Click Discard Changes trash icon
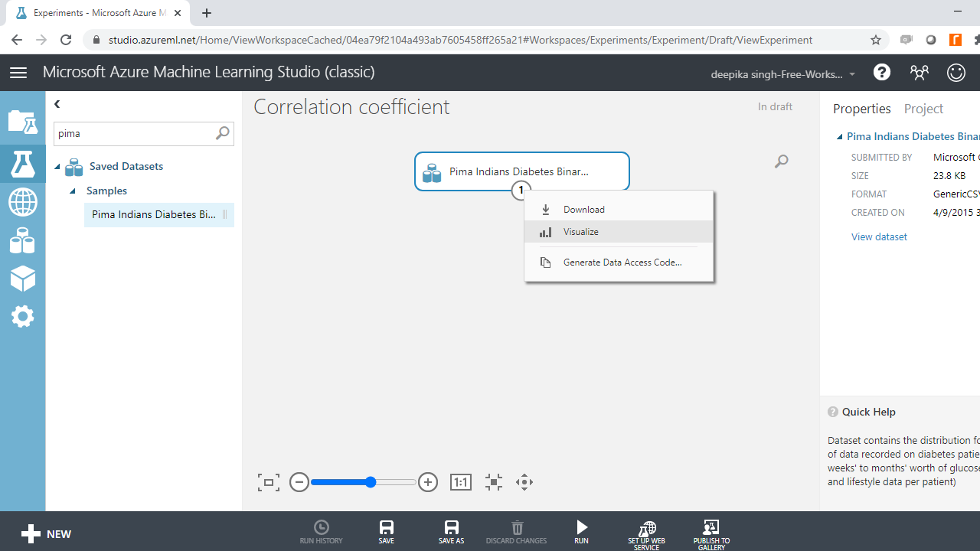 pyautogui.click(x=517, y=532)
